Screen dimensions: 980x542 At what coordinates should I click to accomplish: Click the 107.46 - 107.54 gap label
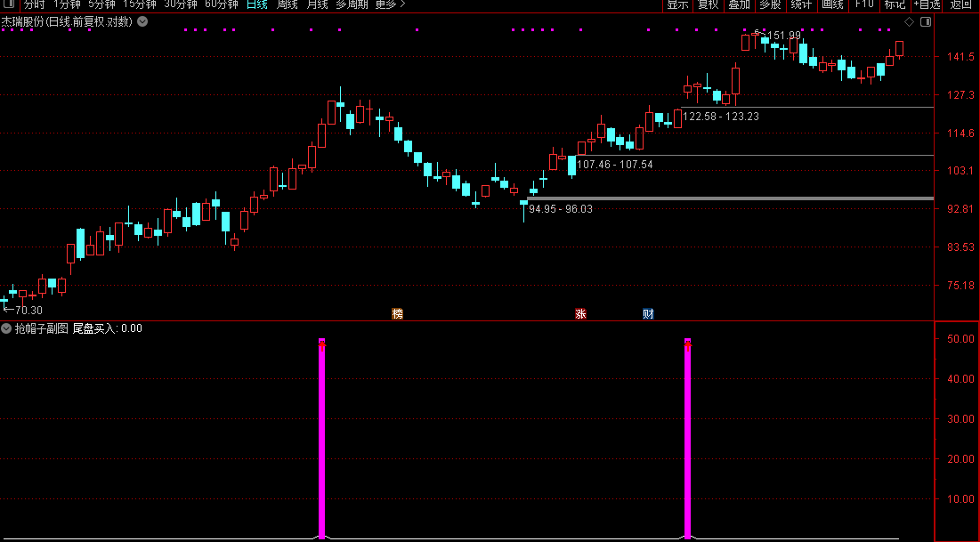615,165
